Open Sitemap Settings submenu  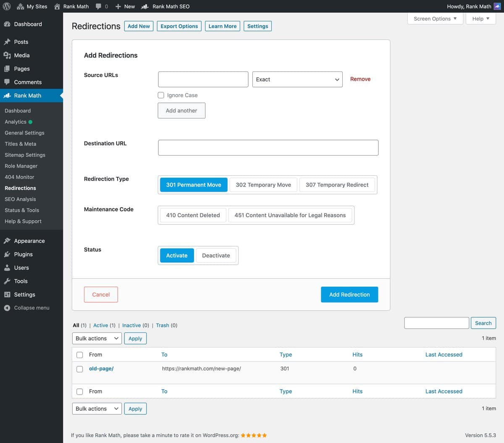(25, 155)
